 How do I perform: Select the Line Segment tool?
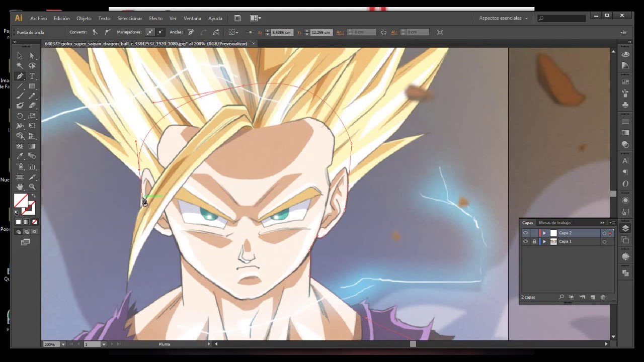pyautogui.click(x=20, y=86)
